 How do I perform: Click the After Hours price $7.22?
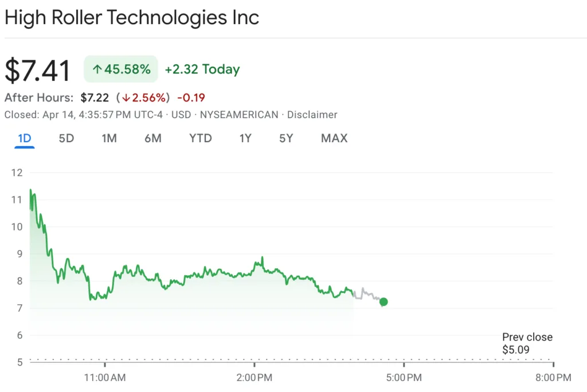click(x=95, y=97)
